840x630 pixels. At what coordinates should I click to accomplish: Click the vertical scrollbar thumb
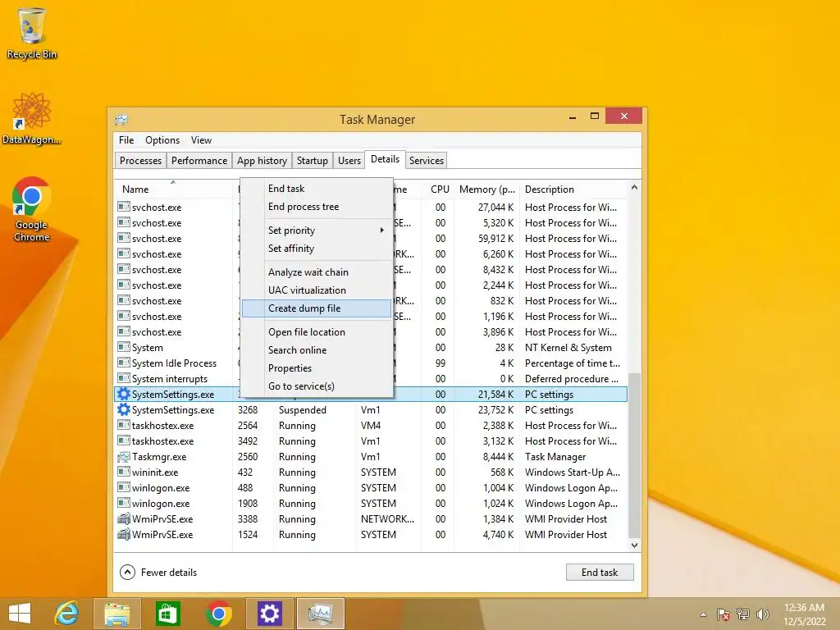click(634, 455)
